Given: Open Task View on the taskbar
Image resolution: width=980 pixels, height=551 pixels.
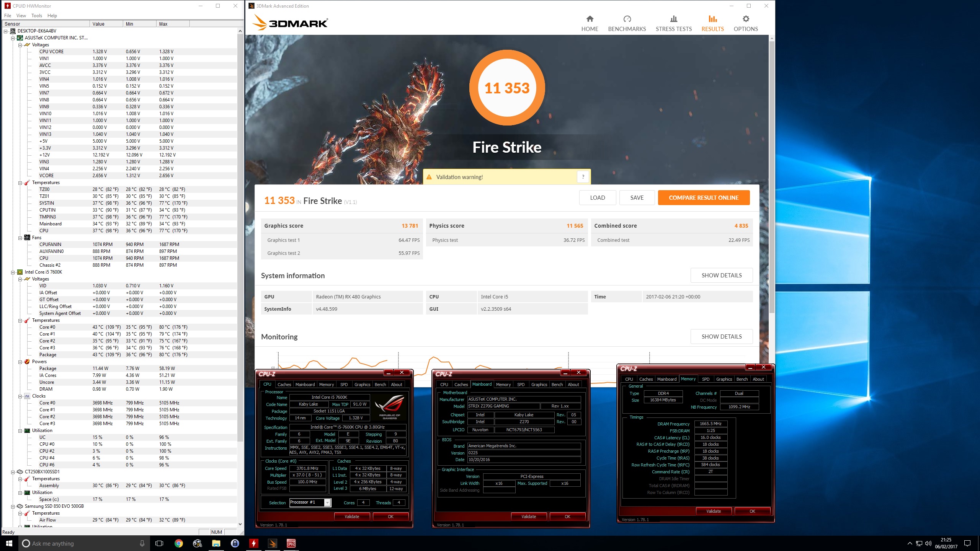Looking at the screenshot, I should click(159, 543).
